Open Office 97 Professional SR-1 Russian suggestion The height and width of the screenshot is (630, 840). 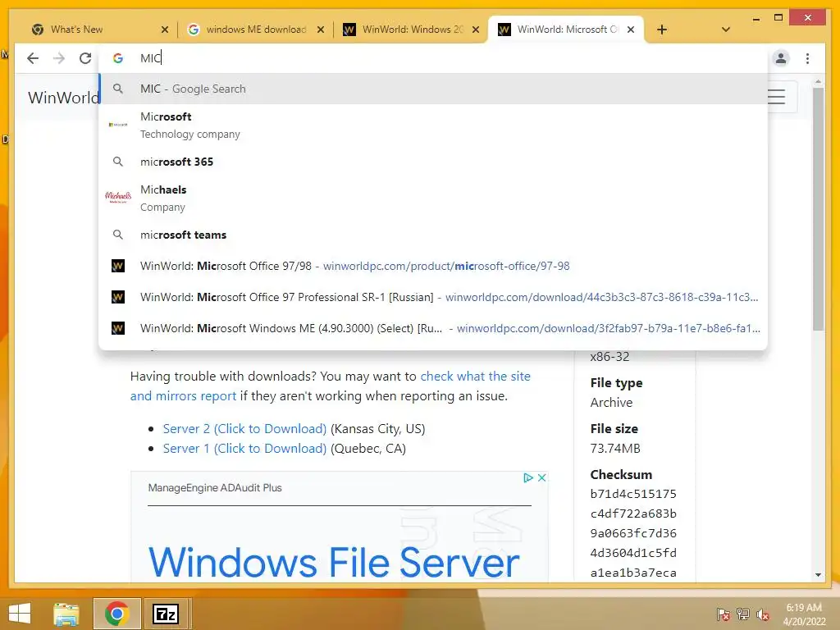[x=433, y=297]
